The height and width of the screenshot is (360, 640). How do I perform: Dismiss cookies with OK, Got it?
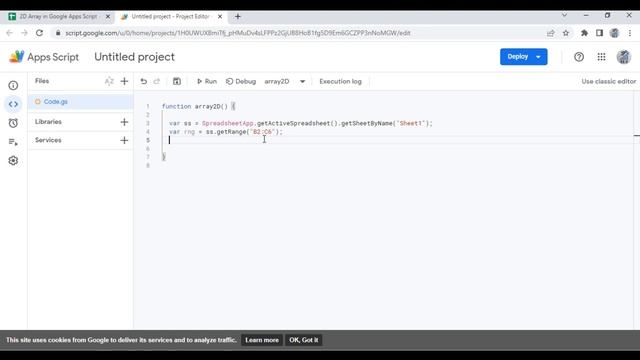coord(304,340)
